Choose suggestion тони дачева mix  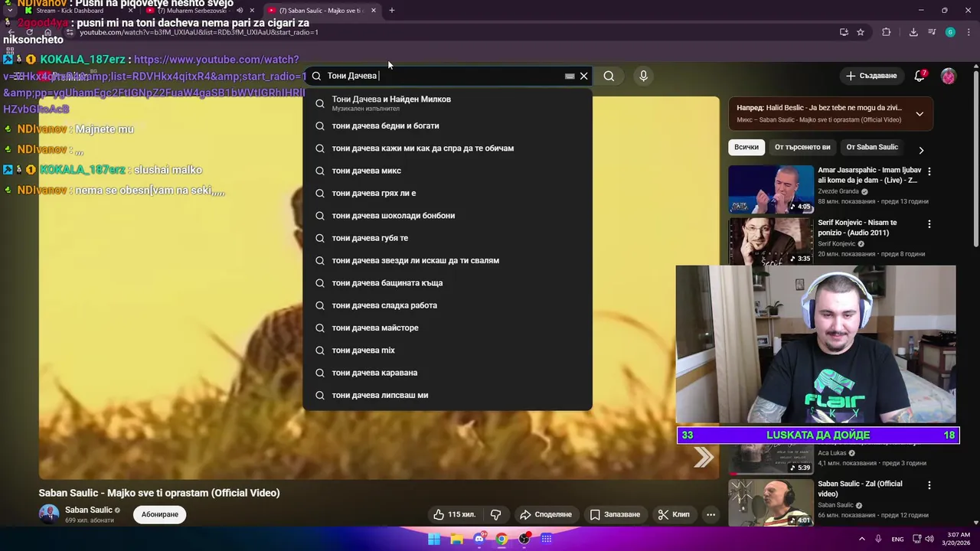(447, 350)
